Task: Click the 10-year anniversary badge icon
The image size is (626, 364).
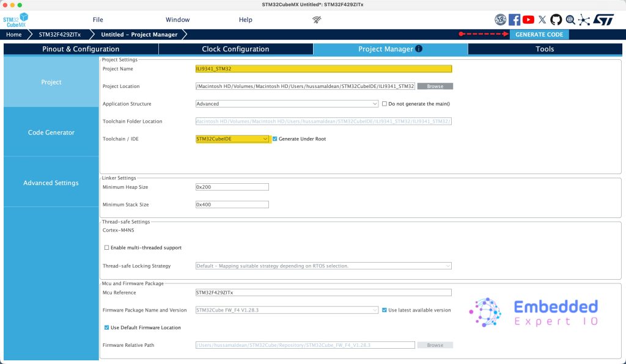Action: point(501,20)
